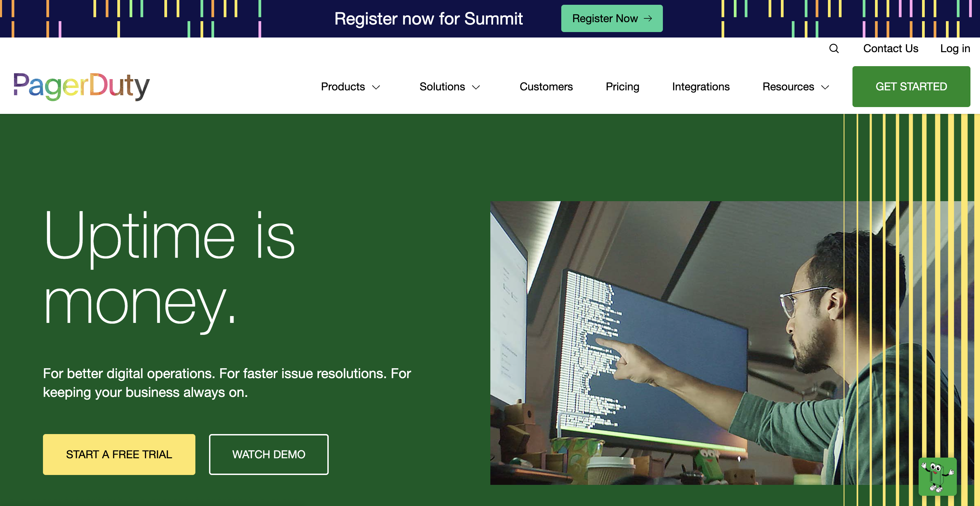Click the search magnifier icon
Viewport: 980px width, 506px height.
pyautogui.click(x=834, y=49)
